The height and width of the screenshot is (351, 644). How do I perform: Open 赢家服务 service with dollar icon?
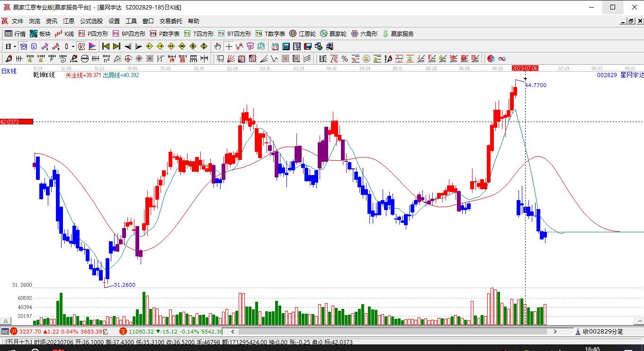(398, 34)
